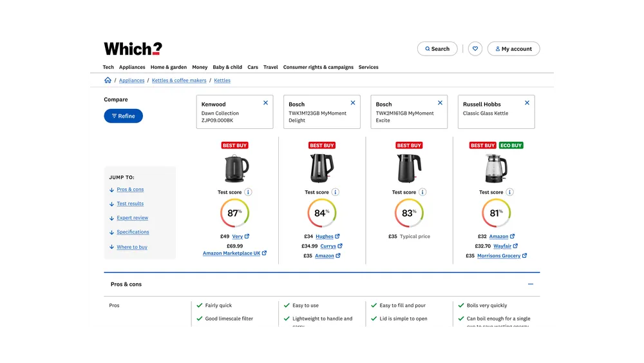644x363 pixels.
Task: Jump to Specifications section
Action: [133, 232]
